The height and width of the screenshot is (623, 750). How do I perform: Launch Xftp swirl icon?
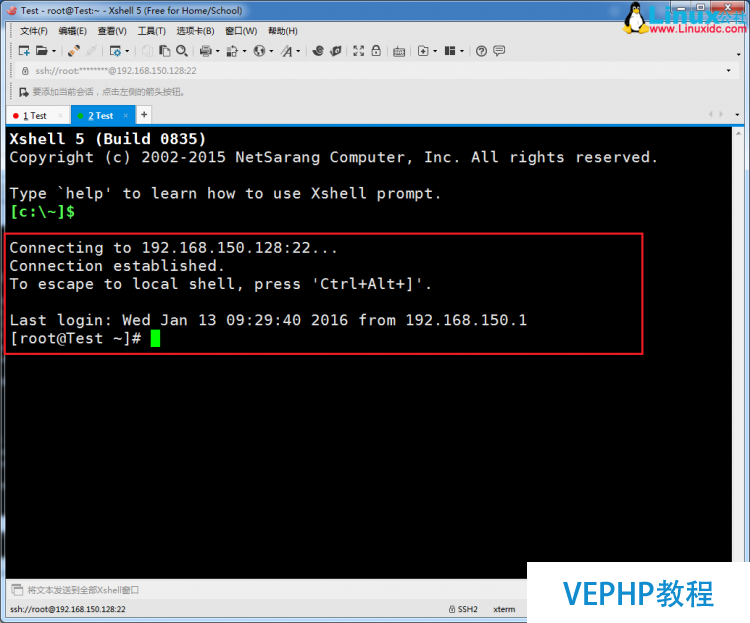pos(318,51)
